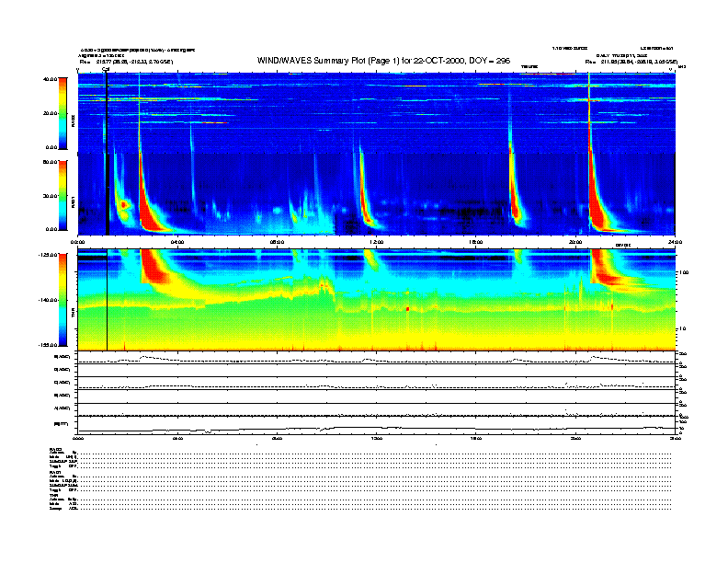Click the -155.00 label on TNR scale
This screenshot has height=563, width=728.
click(x=48, y=345)
